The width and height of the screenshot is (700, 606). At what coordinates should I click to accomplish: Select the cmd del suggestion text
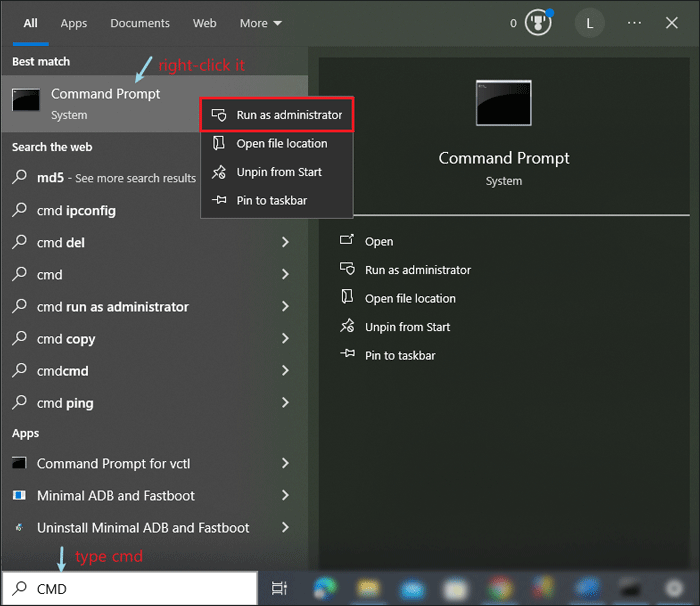[61, 242]
